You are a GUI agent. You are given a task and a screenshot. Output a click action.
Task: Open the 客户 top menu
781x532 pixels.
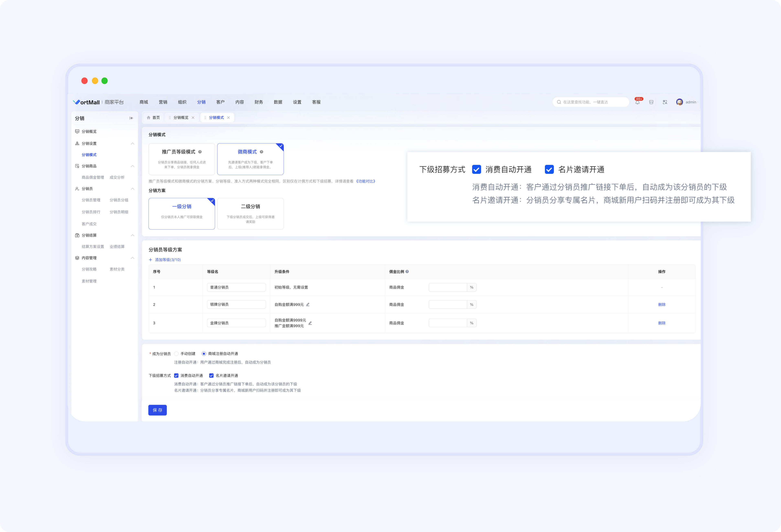click(x=220, y=102)
